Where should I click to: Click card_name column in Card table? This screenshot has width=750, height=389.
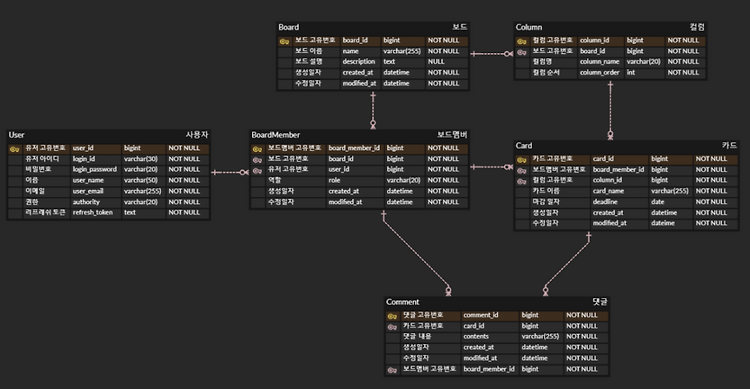click(608, 191)
